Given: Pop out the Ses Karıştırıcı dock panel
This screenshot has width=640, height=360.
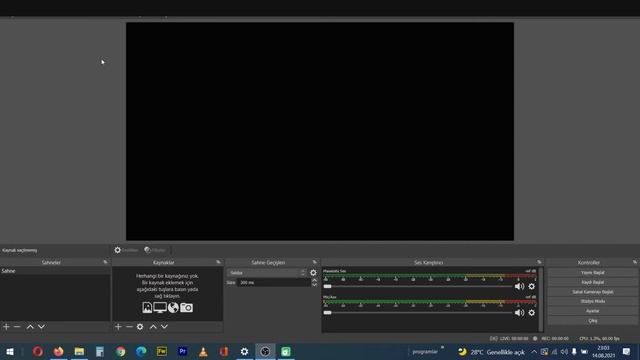Looking at the screenshot, I should click(539, 262).
